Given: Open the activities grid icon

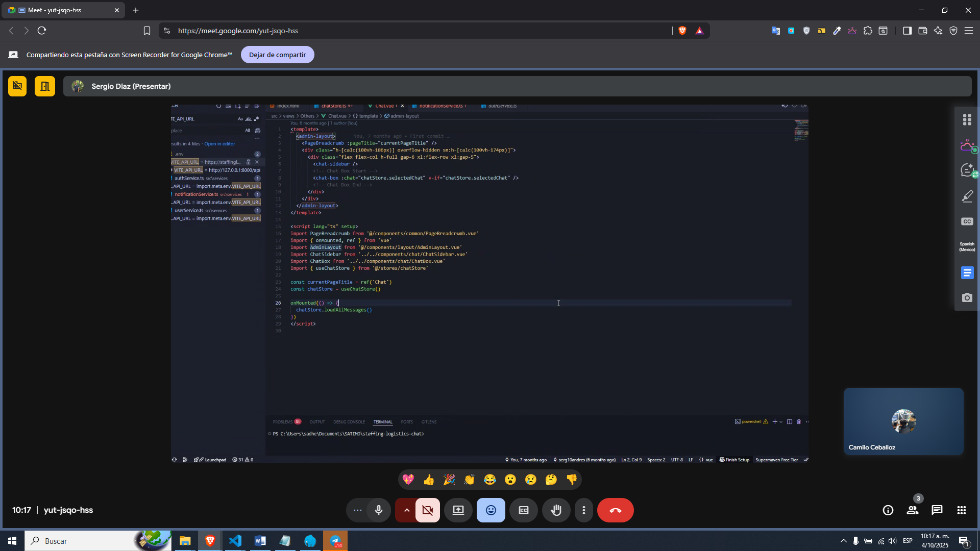Looking at the screenshot, I should pos(961,510).
